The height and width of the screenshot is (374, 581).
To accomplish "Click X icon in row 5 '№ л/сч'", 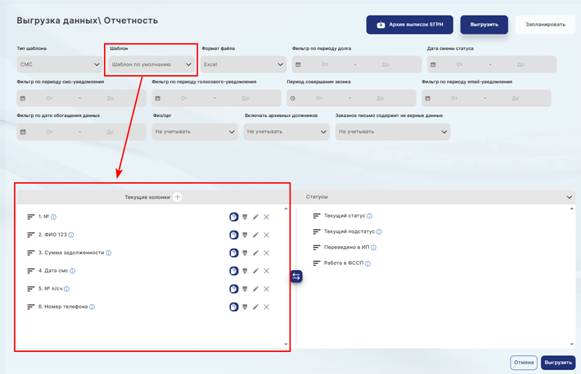I will click(x=266, y=289).
